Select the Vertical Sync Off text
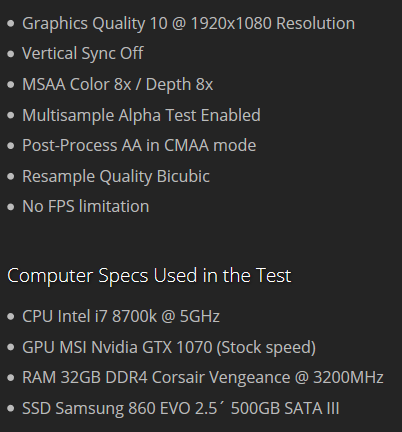 coord(83,54)
